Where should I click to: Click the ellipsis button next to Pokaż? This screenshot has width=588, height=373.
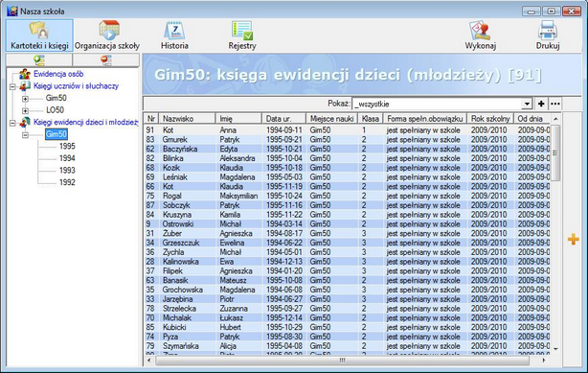pos(555,104)
